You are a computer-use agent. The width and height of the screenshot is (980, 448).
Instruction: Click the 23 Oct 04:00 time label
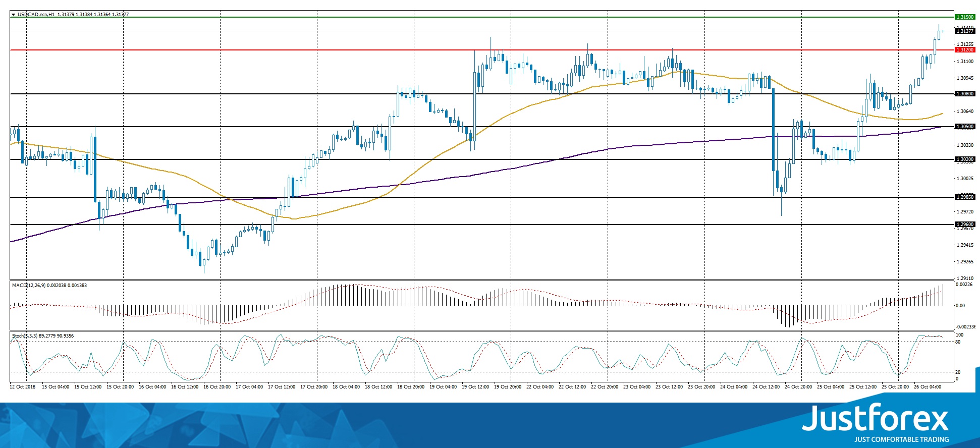[637, 387]
